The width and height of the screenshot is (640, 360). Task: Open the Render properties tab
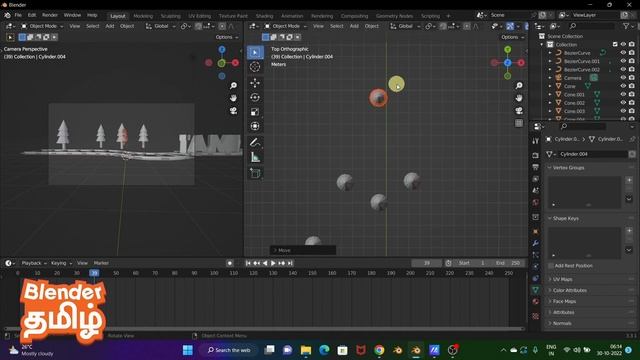536,156
